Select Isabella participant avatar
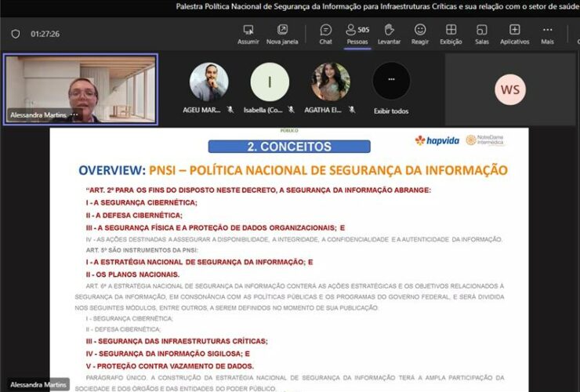580x392 pixels. (270, 82)
